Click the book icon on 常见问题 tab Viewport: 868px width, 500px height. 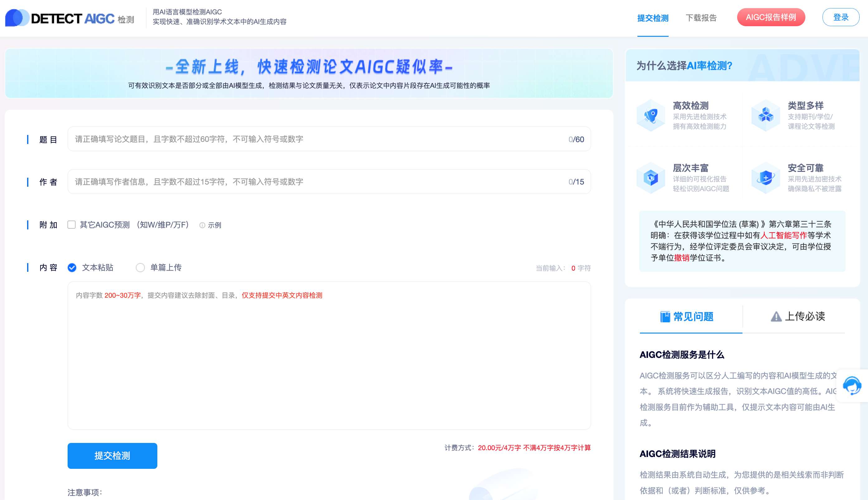[x=665, y=317]
